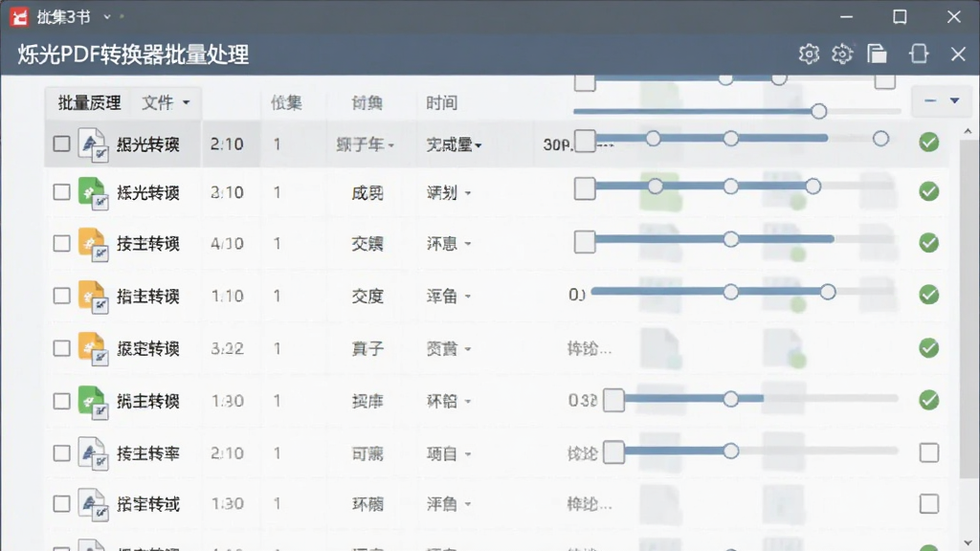Click slider handle in 4:10 row
The image size is (980, 551).
coord(730,239)
